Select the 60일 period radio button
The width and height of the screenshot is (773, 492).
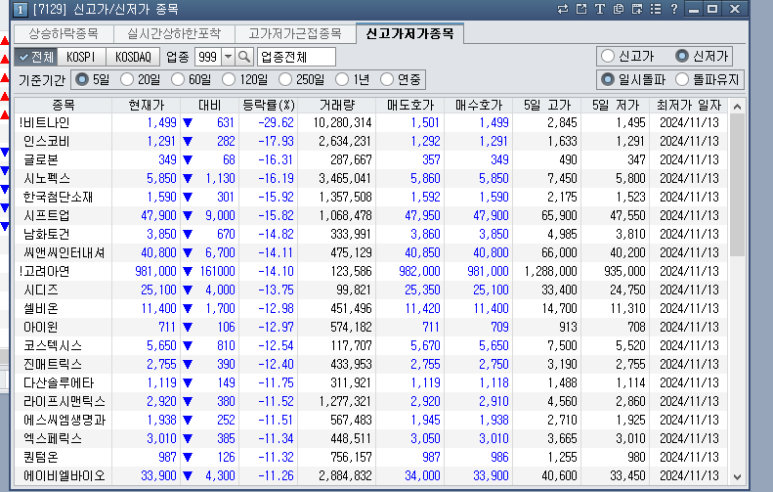click(x=177, y=79)
